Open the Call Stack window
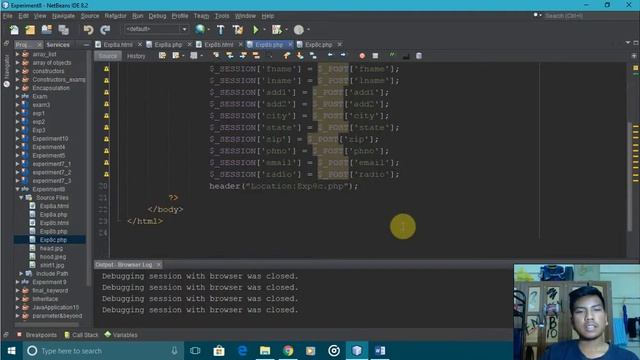The width and height of the screenshot is (640, 360). point(81,335)
